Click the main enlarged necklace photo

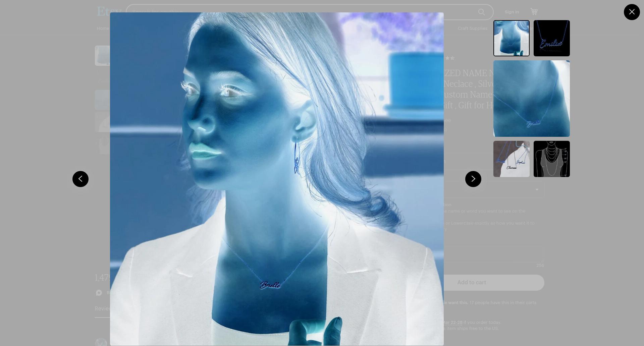pyautogui.click(x=277, y=179)
